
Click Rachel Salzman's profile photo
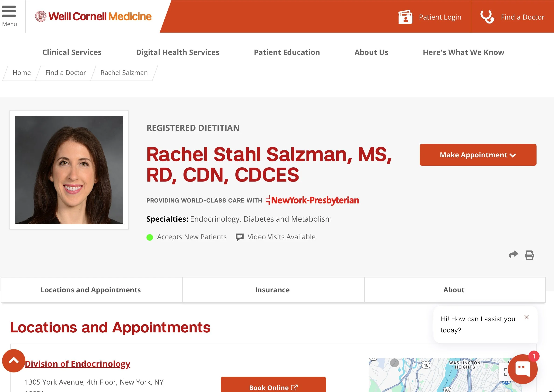(69, 170)
